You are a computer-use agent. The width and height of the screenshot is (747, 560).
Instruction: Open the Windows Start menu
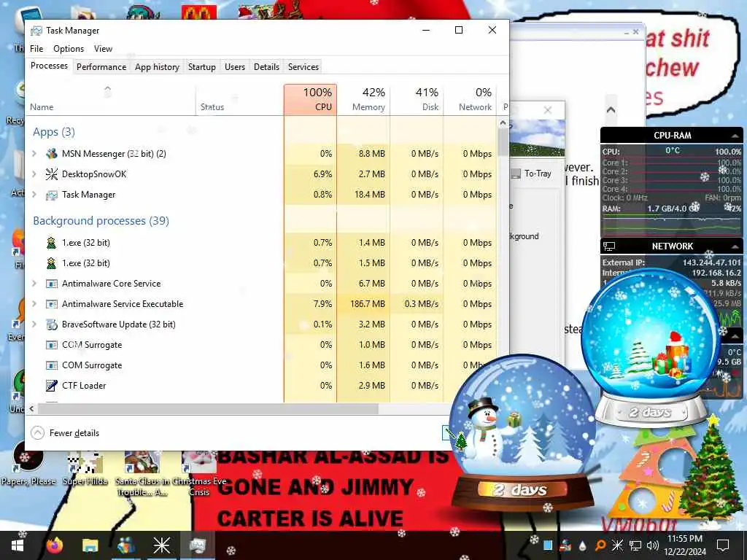pyautogui.click(x=18, y=545)
